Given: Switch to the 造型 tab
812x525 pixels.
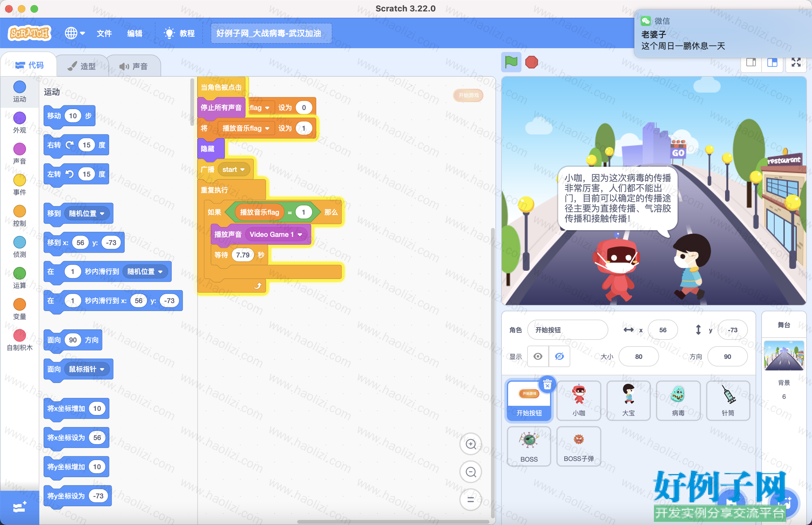Looking at the screenshot, I should pos(82,66).
